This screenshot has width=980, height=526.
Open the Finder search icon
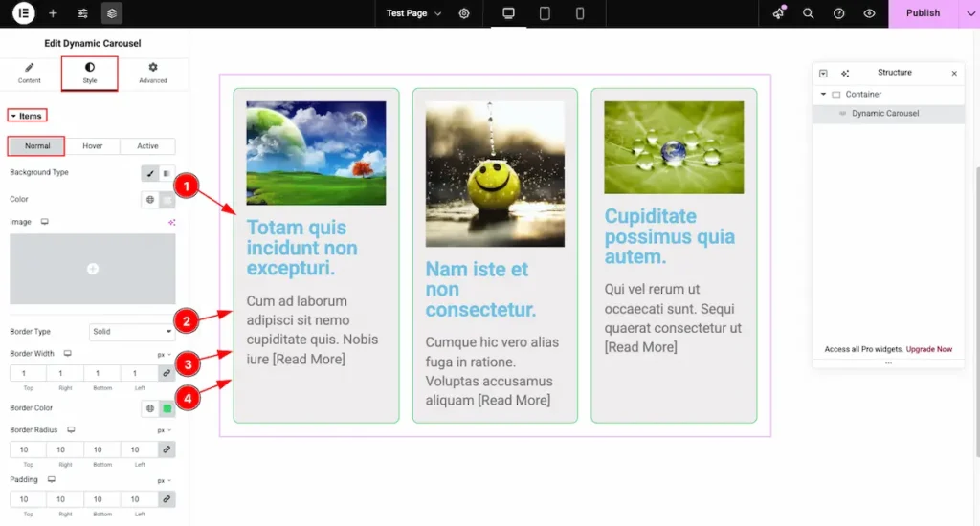[x=809, y=13]
